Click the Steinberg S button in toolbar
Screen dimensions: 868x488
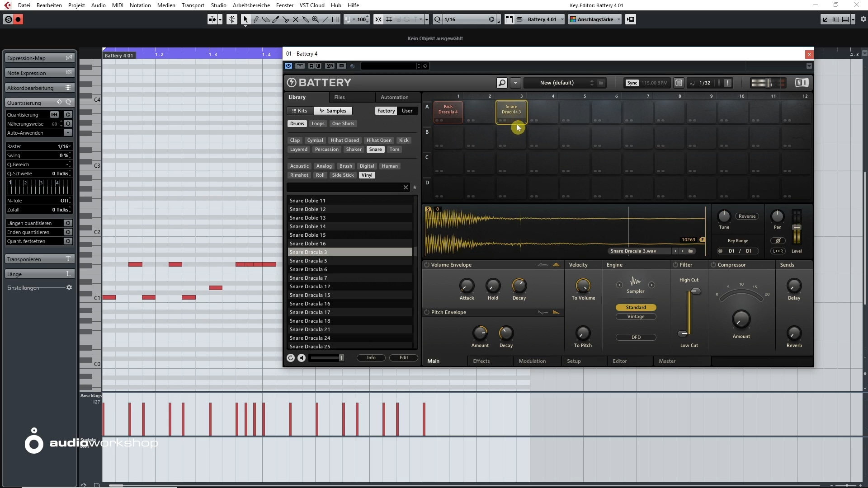[x=8, y=19]
